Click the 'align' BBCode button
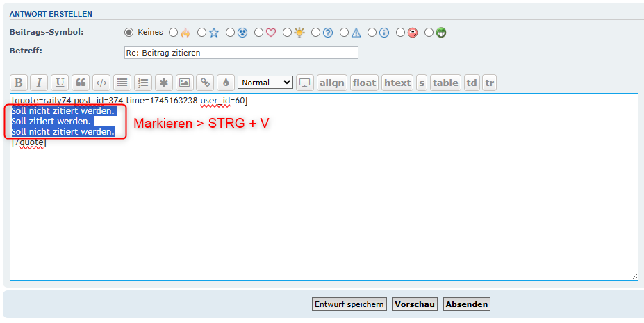Screen dimensions: 644x323 (x=331, y=83)
